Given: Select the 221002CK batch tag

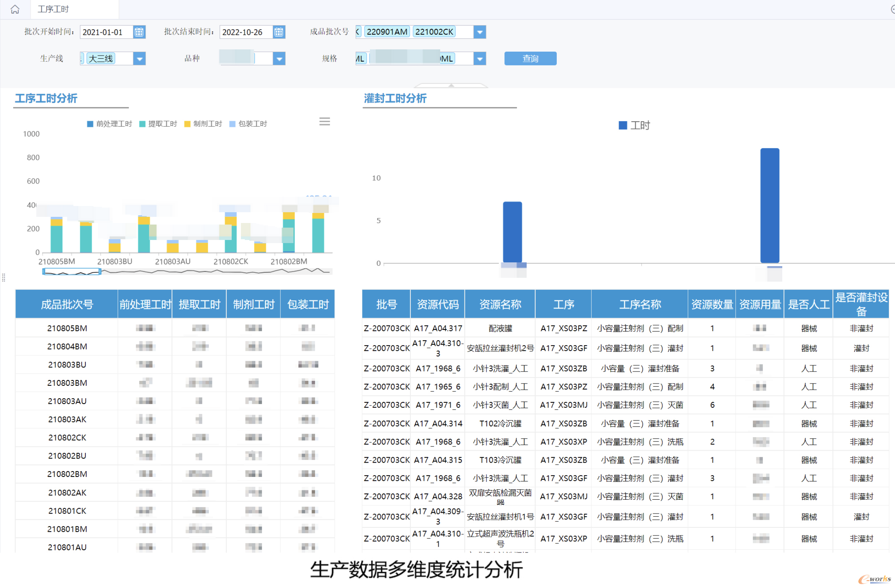Looking at the screenshot, I should tap(434, 32).
